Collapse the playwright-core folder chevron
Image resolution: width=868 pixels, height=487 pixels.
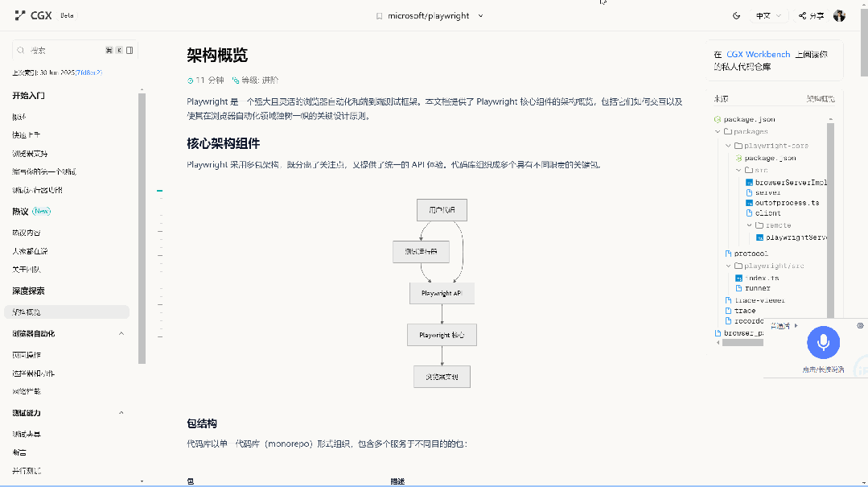pos(729,146)
